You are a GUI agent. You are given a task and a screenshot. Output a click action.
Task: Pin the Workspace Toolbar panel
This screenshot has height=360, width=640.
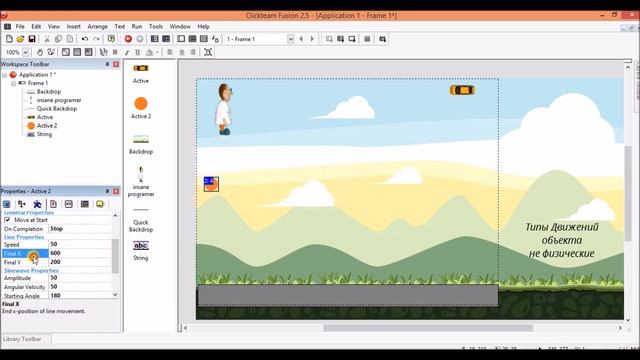(107, 64)
